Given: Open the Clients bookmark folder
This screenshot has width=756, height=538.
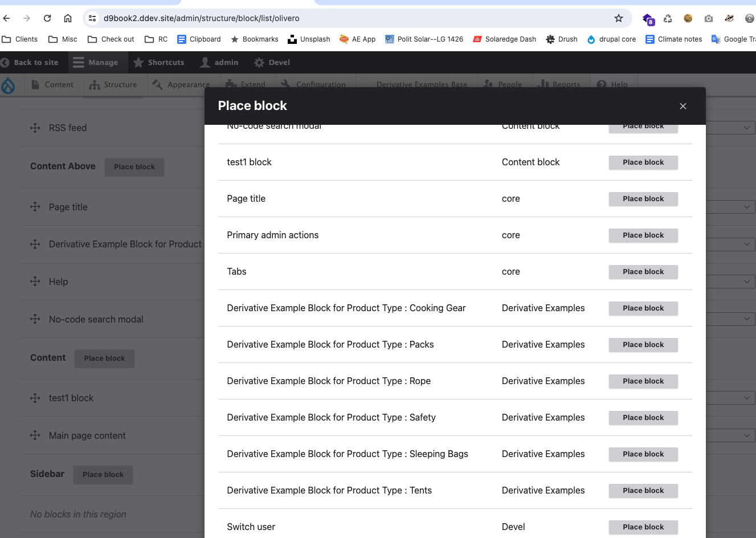Looking at the screenshot, I should [20, 39].
